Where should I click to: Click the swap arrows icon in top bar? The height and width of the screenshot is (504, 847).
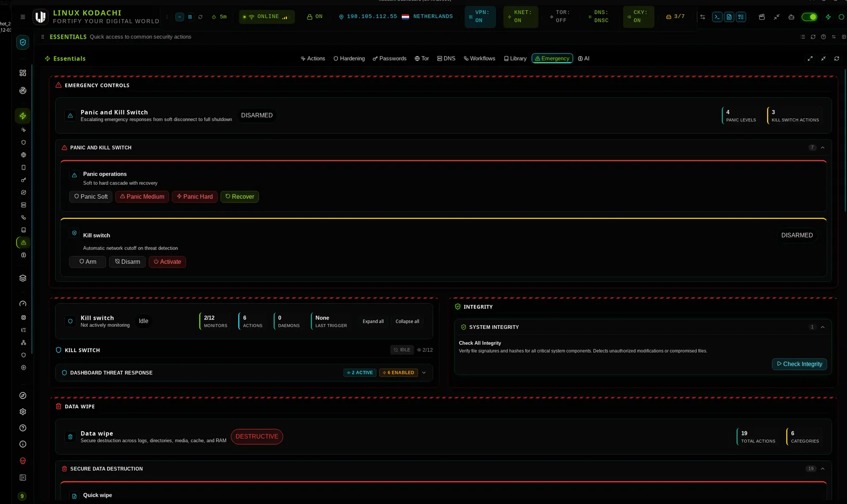point(702,17)
